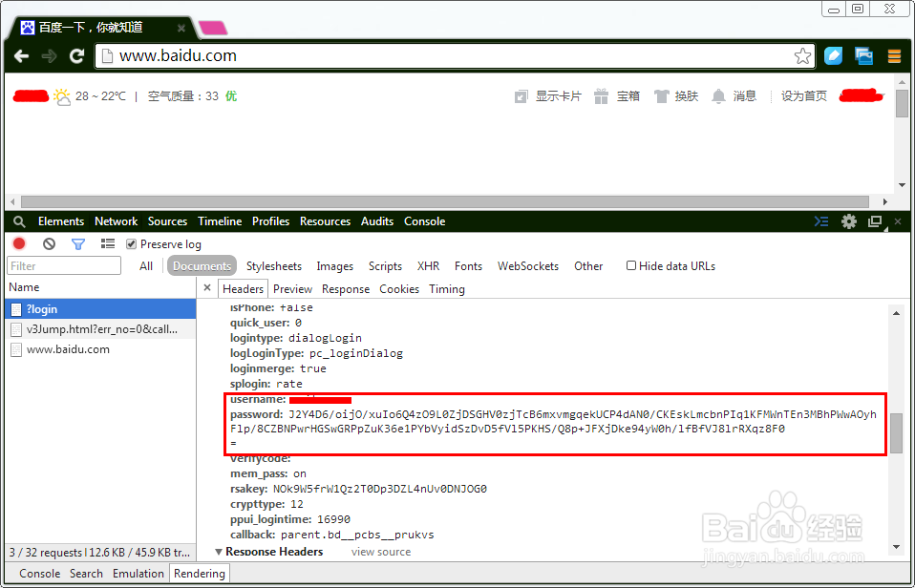
Task: Open a new tab with the pink button
Action: point(213,28)
